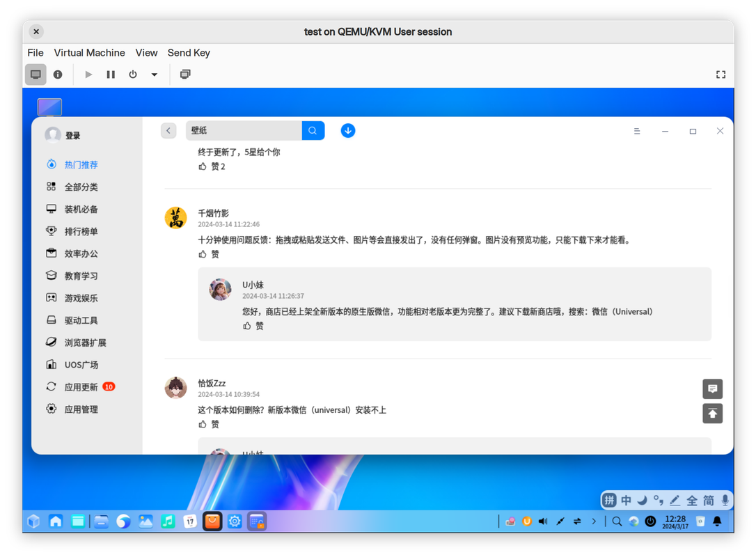The image size is (756, 557).
Task: Click the Run virtual machine play button
Action: point(88,74)
